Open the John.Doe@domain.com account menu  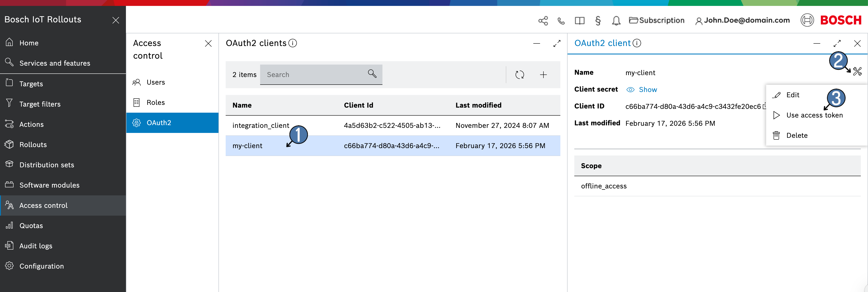tap(742, 20)
